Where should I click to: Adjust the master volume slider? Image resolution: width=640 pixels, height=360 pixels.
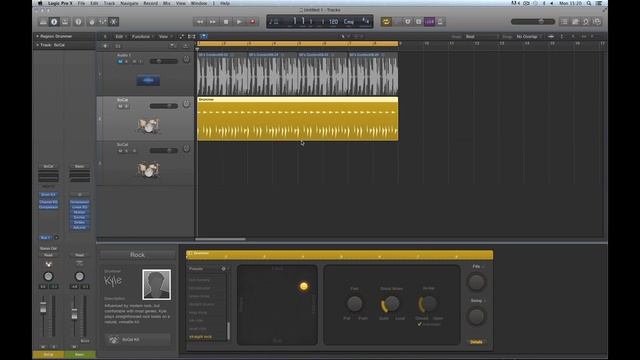click(533, 22)
